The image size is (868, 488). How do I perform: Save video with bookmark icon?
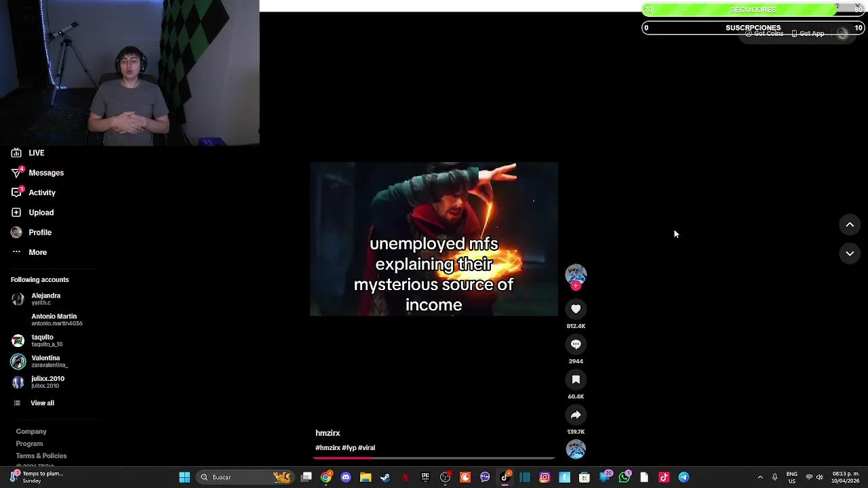[x=576, y=380]
